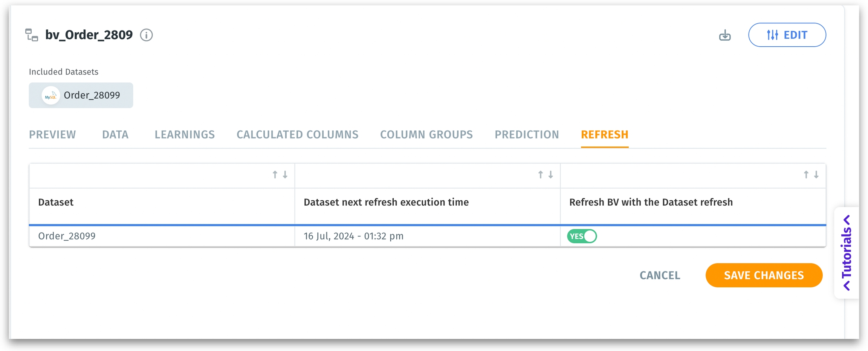Sort next refresh time column ascending
This screenshot has height=351, width=868.
click(541, 175)
